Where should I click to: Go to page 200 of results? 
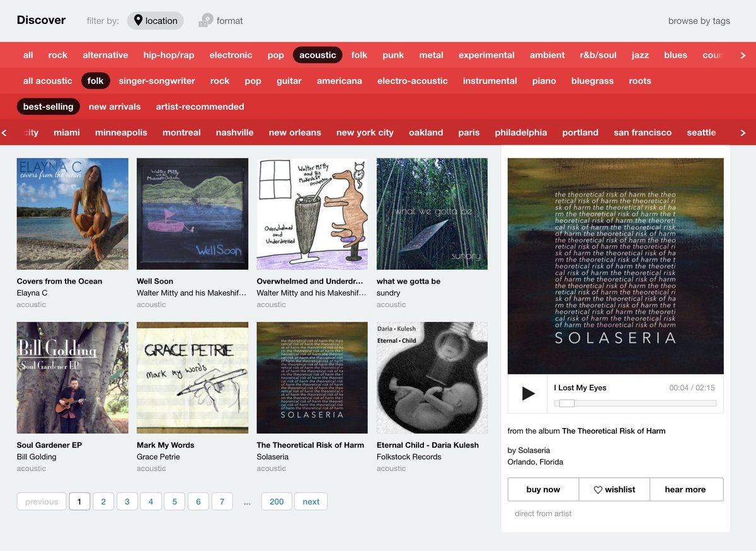[x=277, y=502]
